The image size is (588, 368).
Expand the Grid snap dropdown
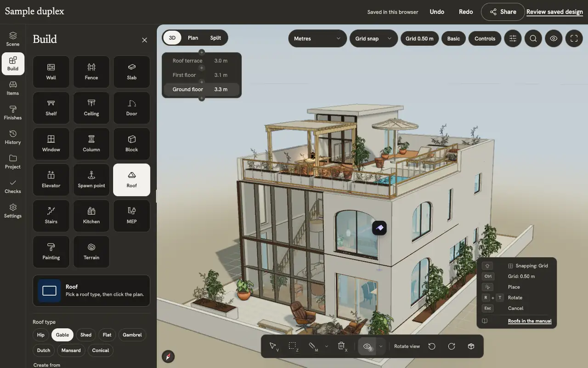[373, 39]
